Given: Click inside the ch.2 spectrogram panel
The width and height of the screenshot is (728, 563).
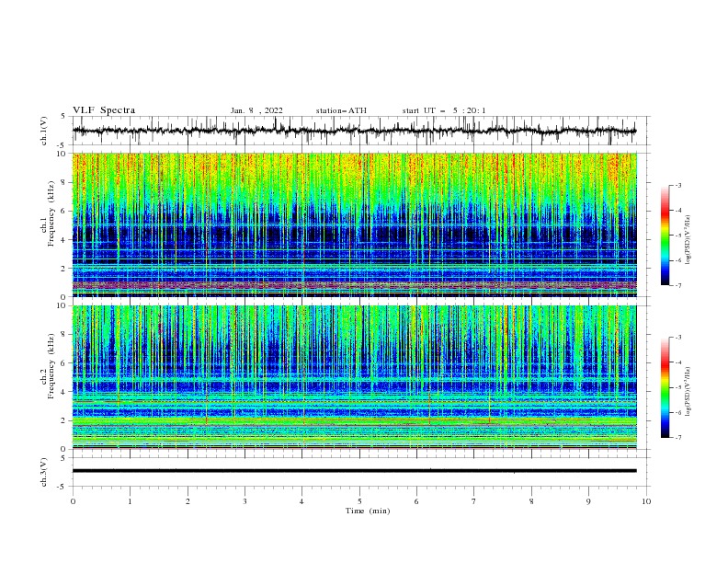Looking at the screenshot, I should point(354,377).
